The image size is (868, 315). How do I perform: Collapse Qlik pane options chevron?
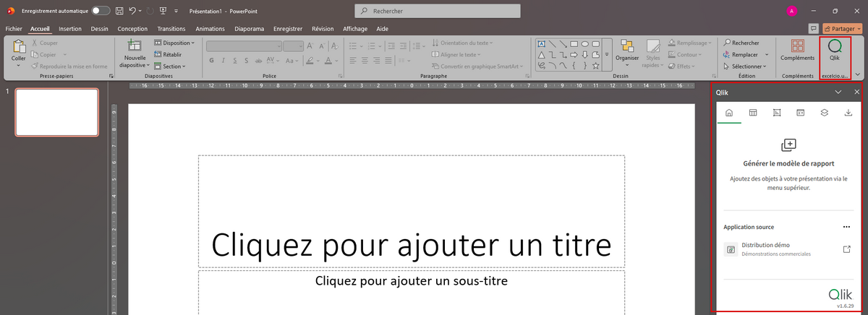point(838,92)
